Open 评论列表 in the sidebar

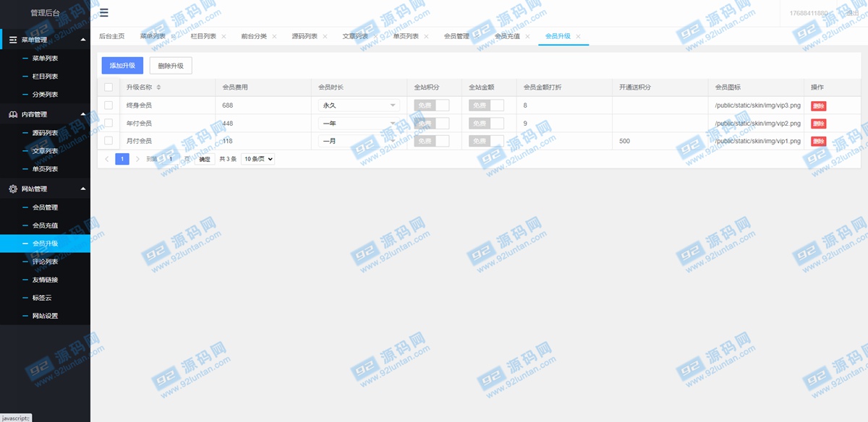tap(45, 262)
